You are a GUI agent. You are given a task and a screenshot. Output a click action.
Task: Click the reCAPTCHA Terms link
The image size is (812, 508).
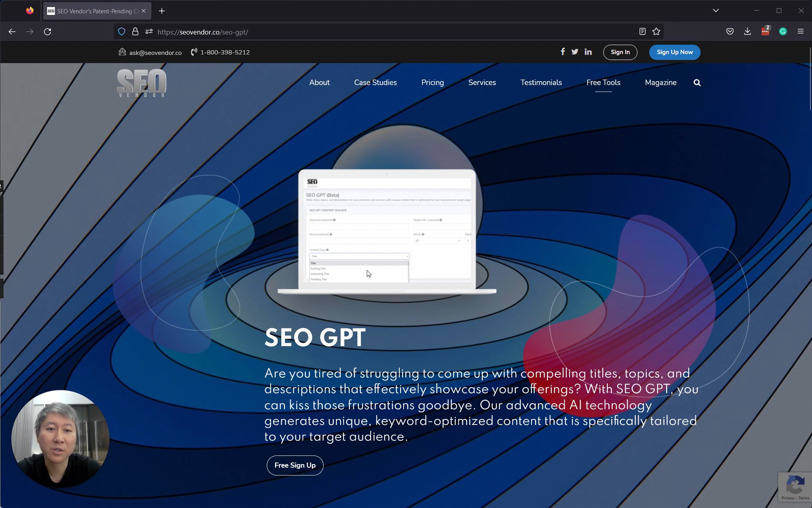click(x=803, y=498)
